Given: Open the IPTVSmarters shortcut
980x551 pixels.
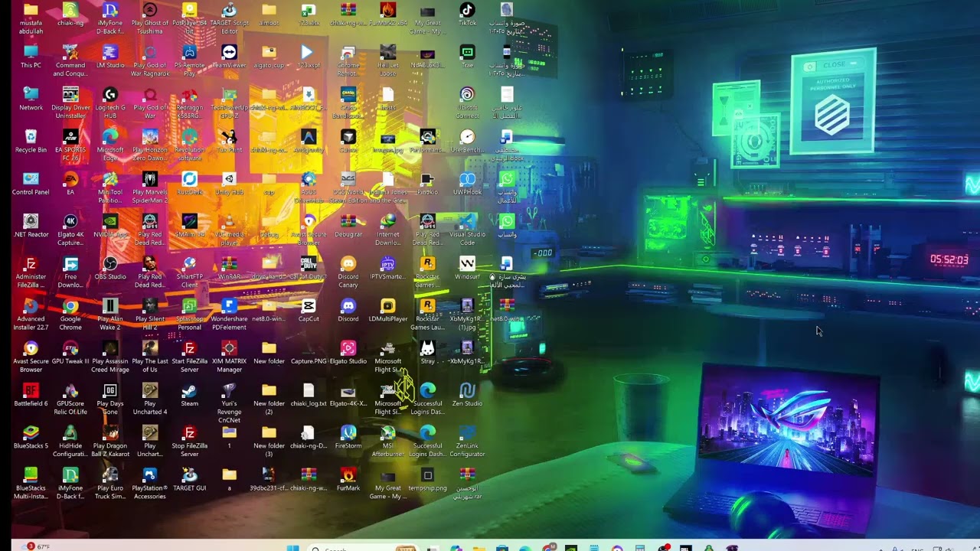Looking at the screenshot, I should point(388,267).
